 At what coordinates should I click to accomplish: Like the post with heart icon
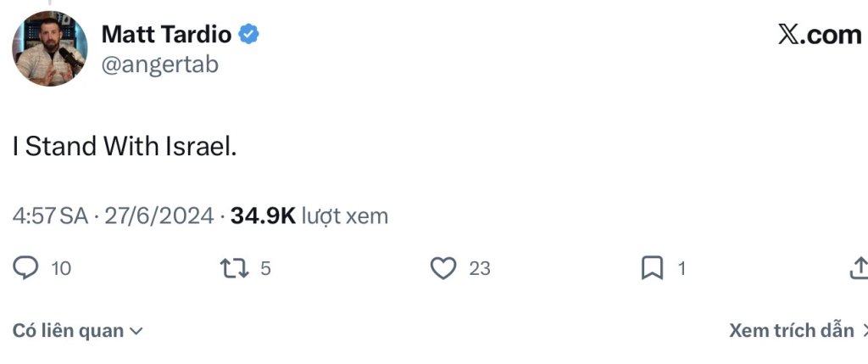pyautogui.click(x=443, y=269)
